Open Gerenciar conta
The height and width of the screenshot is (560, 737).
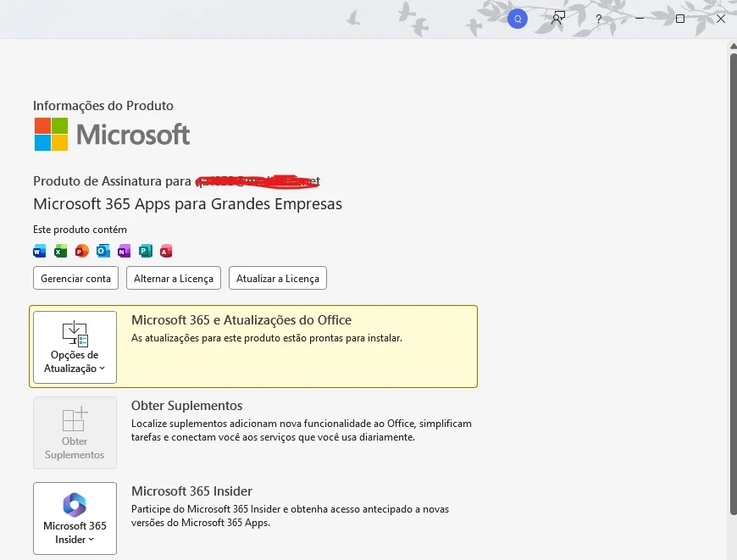tap(75, 279)
